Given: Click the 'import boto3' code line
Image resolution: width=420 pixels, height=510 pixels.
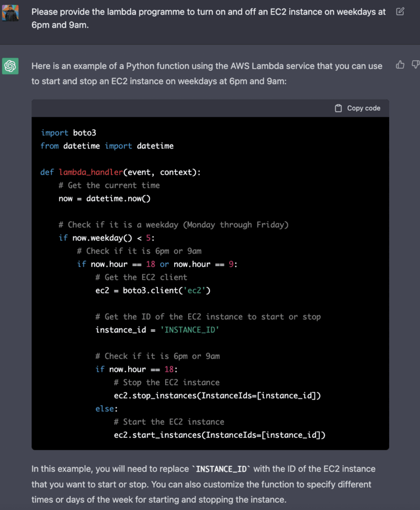Looking at the screenshot, I should click(68, 133).
